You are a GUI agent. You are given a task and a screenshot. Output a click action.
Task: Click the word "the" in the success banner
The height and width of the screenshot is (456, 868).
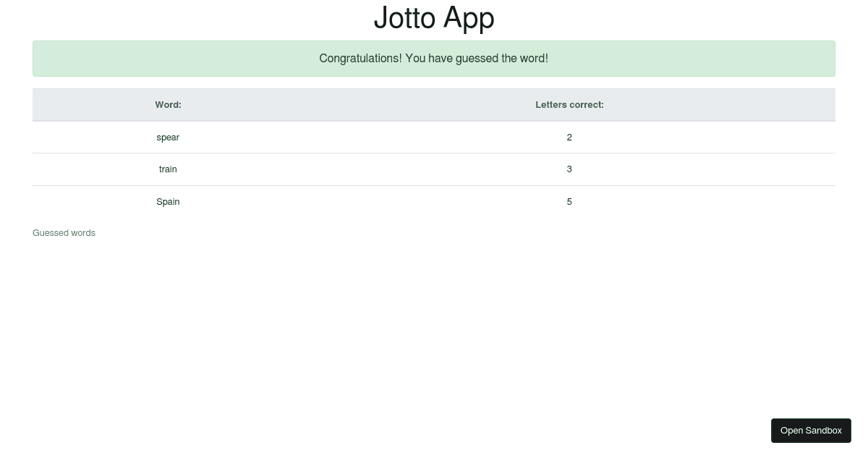click(509, 59)
